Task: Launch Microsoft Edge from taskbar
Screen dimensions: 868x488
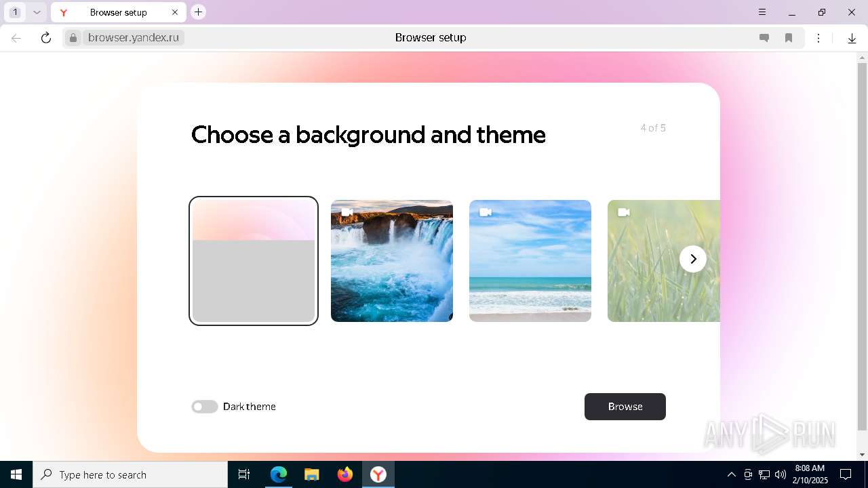Action: pos(279,474)
